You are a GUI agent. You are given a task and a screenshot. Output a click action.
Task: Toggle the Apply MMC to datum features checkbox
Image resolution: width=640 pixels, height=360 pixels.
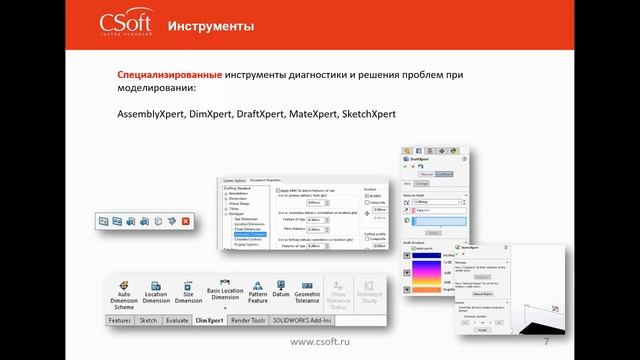point(278,191)
